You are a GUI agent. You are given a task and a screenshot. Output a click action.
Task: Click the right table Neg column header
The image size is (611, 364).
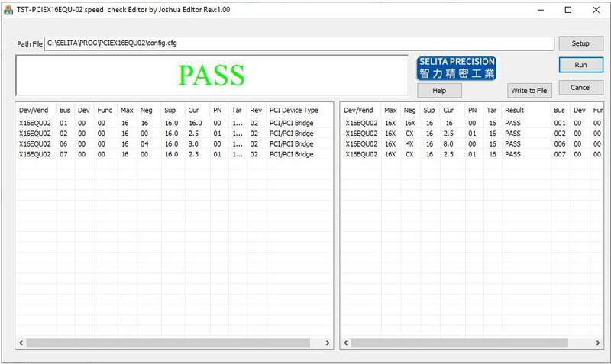coord(410,111)
